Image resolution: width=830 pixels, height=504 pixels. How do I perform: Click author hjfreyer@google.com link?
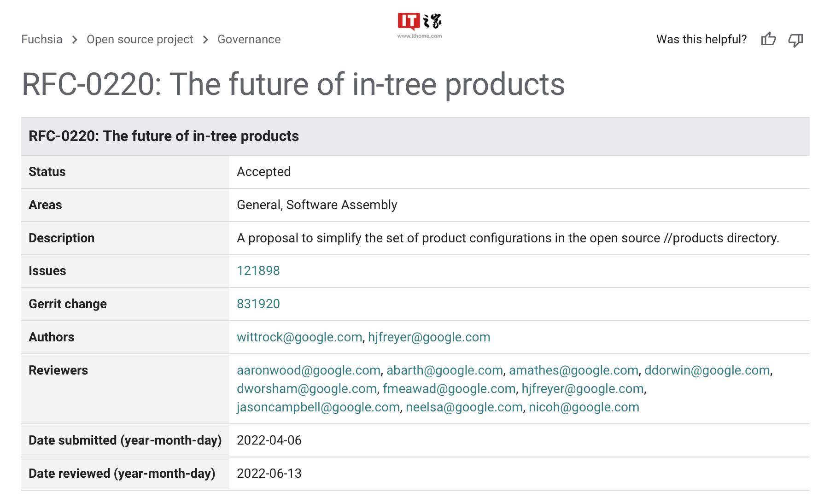tap(429, 337)
